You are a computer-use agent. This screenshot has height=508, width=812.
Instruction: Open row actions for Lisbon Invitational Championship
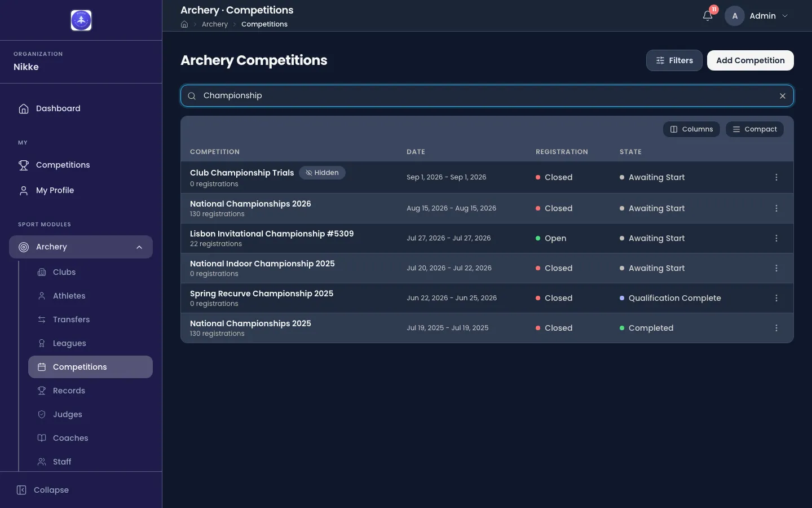776,238
